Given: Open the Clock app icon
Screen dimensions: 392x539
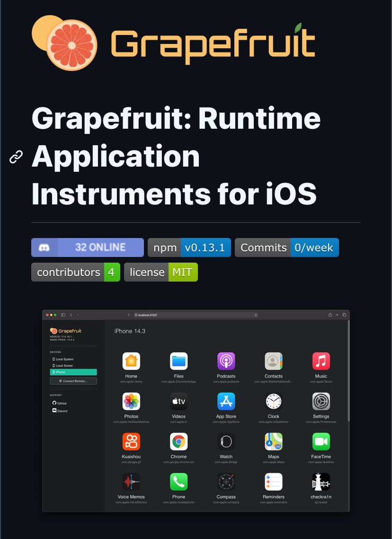Looking at the screenshot, I should 273,401.
